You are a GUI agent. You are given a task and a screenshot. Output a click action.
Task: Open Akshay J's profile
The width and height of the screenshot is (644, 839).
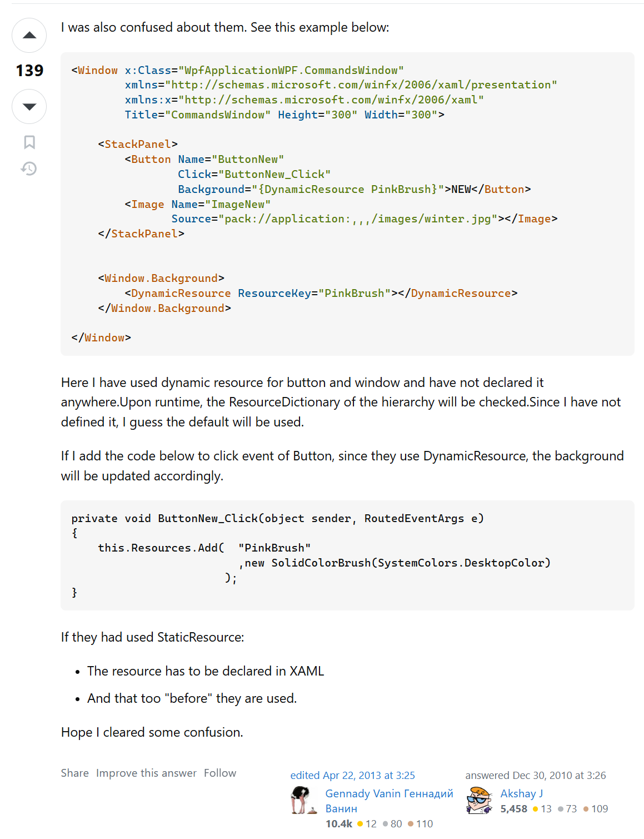(521, 793)
